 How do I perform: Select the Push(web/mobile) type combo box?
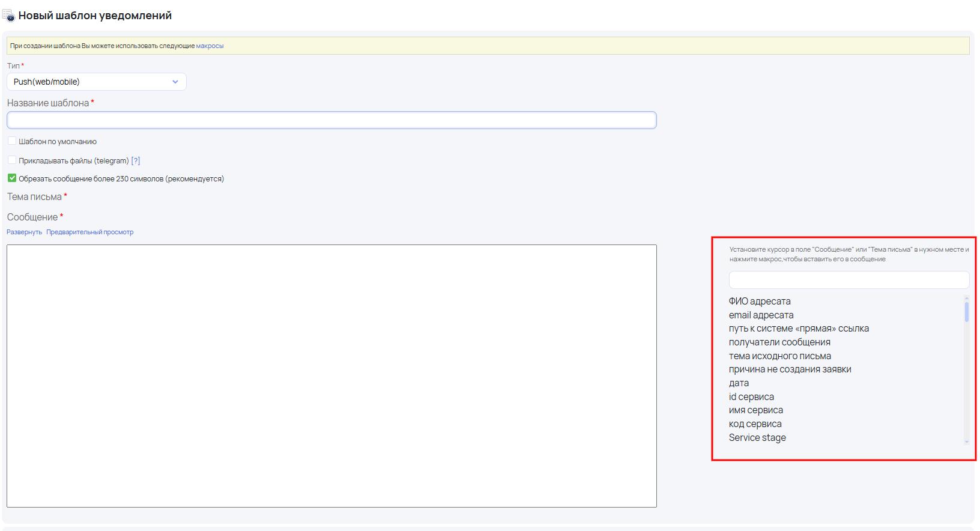pyautogui.click(x=97, y=82)
